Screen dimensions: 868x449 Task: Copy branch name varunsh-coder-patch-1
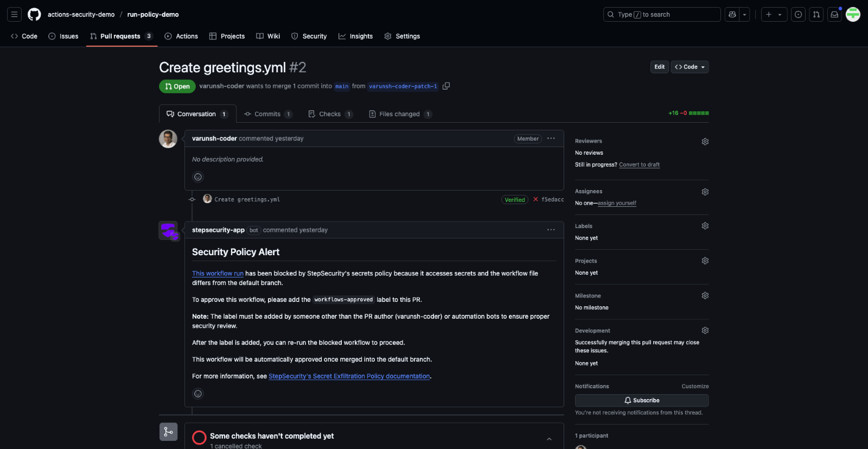[446, 86]
